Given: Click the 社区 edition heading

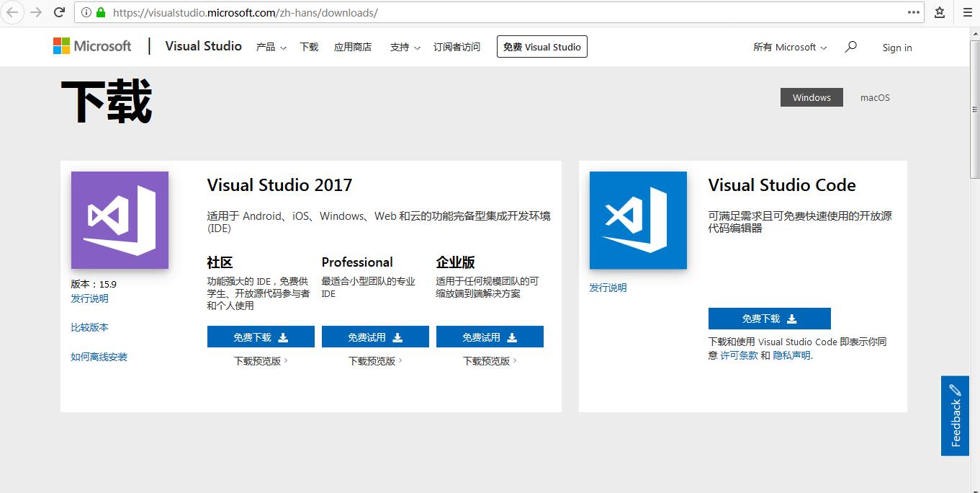Looking at the screenshot, I should click(x=220, y=262).
